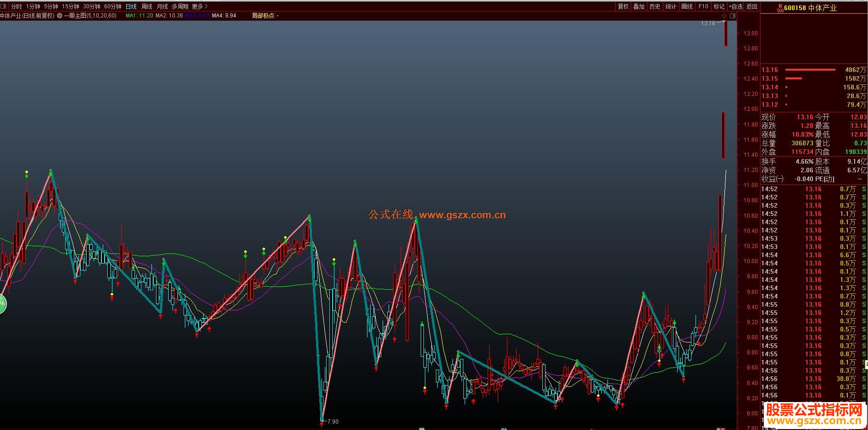Screen dimensions: 868x430
Task: Select the 13.14 bid price row
Action: pyautogui.click(x=813, y=87)
